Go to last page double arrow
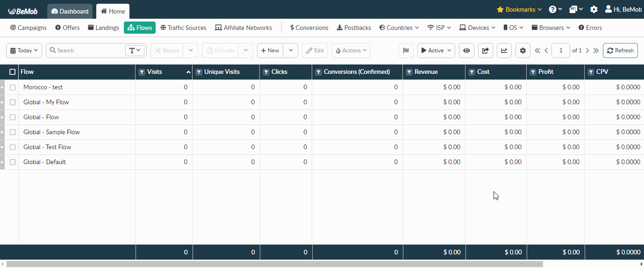Viewport: 644px width, 268px height. click(x=596, y=51)
